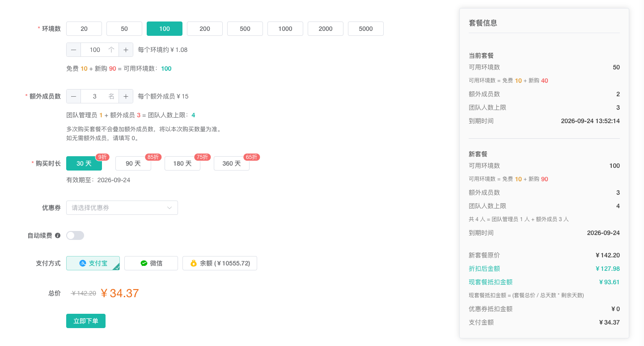The width and height of the screenshot is (644, 346).
Task: Click the struck-through ¥142.20 price
Action: click(x=84, y=293)
